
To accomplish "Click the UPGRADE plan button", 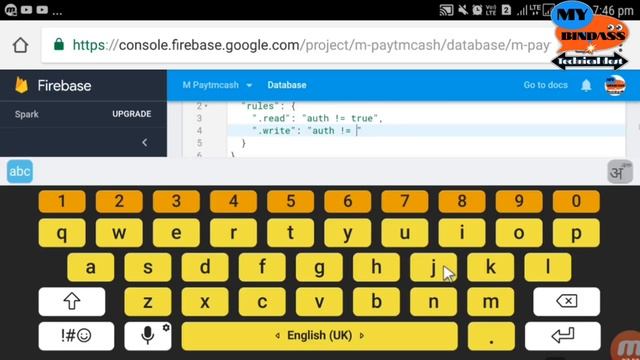I will [131, 114].
